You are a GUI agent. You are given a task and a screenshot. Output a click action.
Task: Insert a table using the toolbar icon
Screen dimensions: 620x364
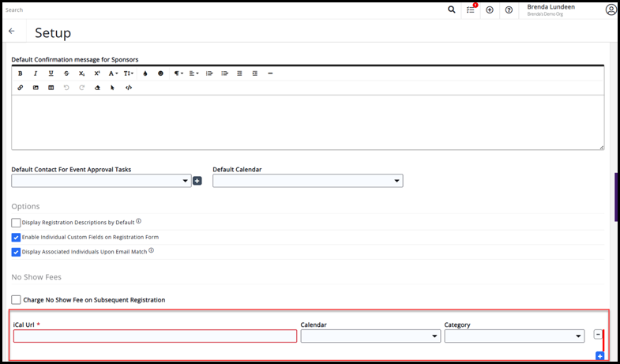pos(51,88)
